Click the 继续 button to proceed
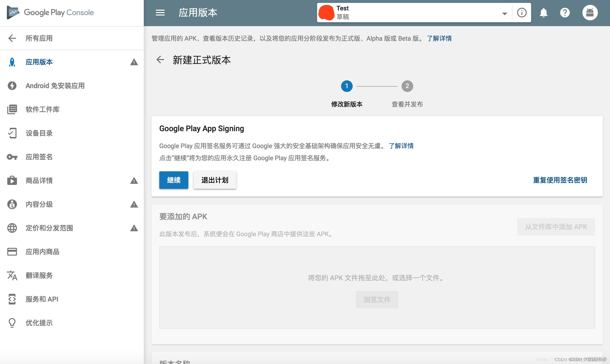 point(173,180)
